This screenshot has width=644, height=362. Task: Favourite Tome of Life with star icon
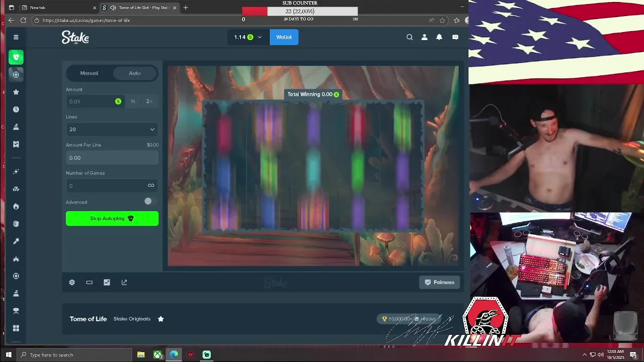(x=161, y=319)
